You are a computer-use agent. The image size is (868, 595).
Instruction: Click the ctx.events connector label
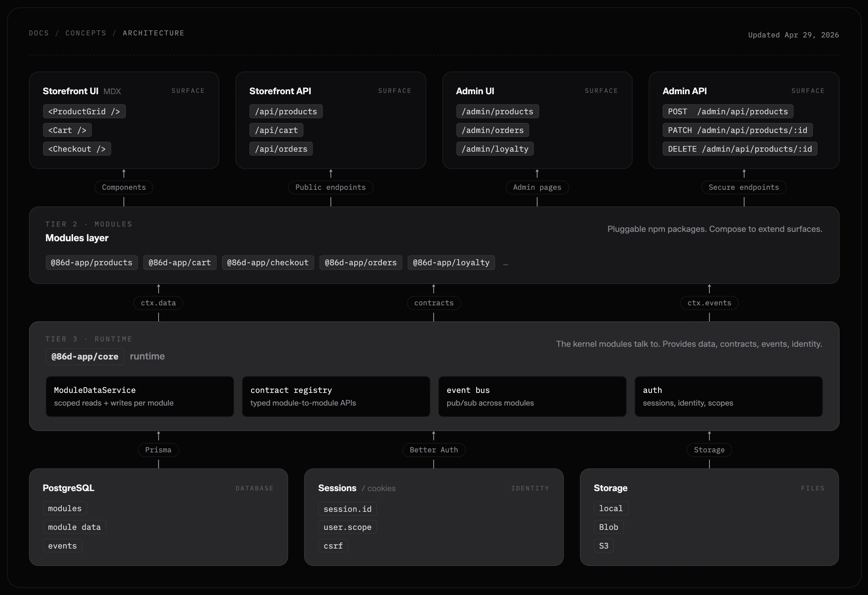click(x=709, y=303)
